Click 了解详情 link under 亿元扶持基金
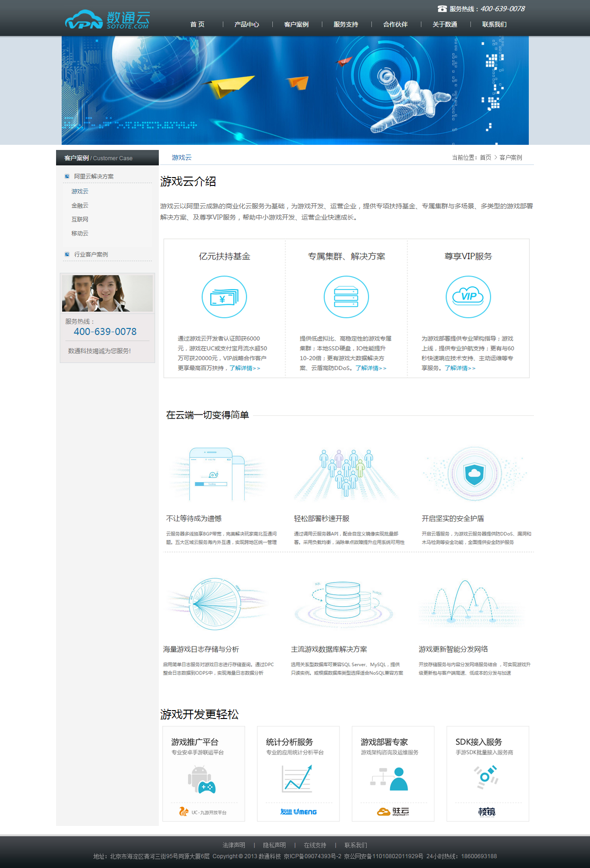The height and width of the screenshot is (868, 590). point(245,368)
